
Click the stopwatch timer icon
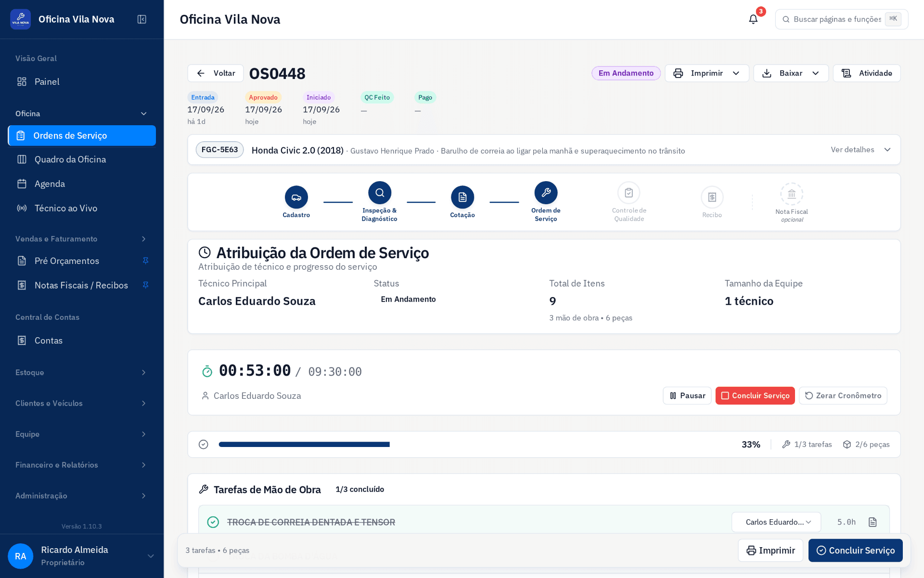pyautogui.click(x=207, y=371)
